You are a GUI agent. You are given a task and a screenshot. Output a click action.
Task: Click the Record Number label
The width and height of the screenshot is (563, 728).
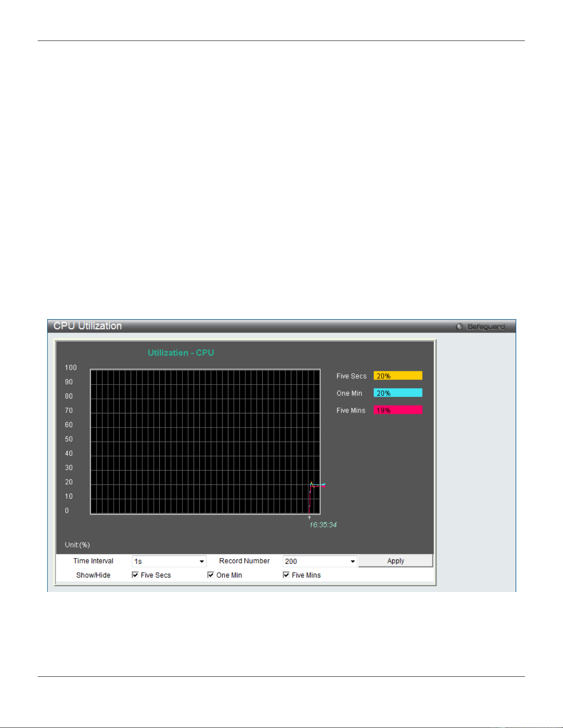[x=244, y=561]
